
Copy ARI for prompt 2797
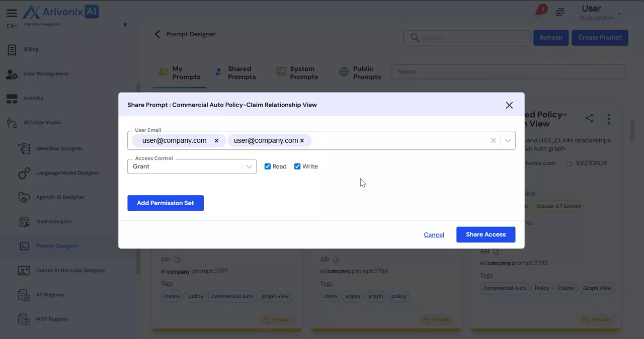click(177, 260)
